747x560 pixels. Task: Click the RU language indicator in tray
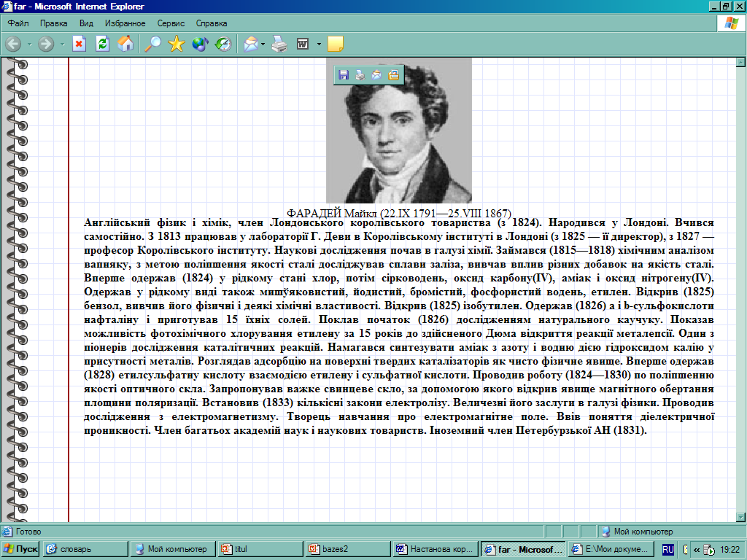[x=668, y=550]
